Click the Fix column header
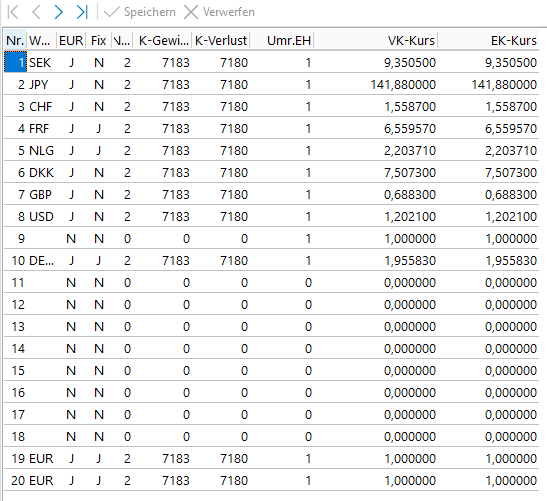The image size is (547, 501). pos(98,40)
